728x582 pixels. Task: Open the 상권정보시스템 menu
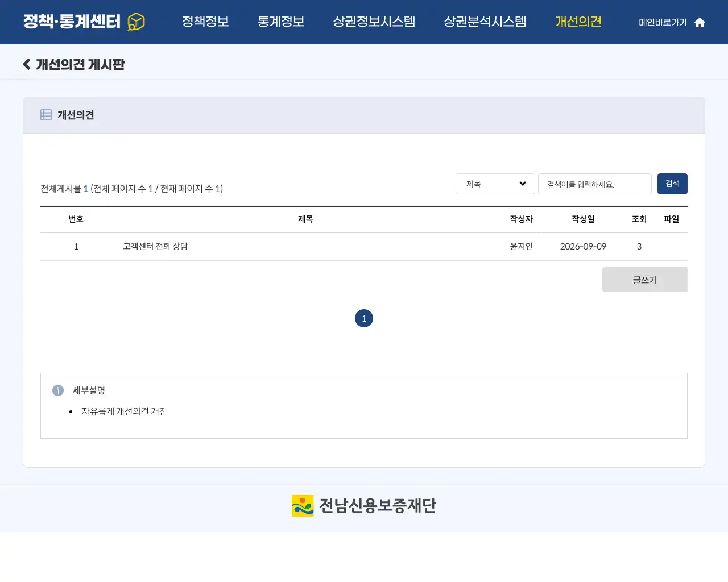pos(374,22)
